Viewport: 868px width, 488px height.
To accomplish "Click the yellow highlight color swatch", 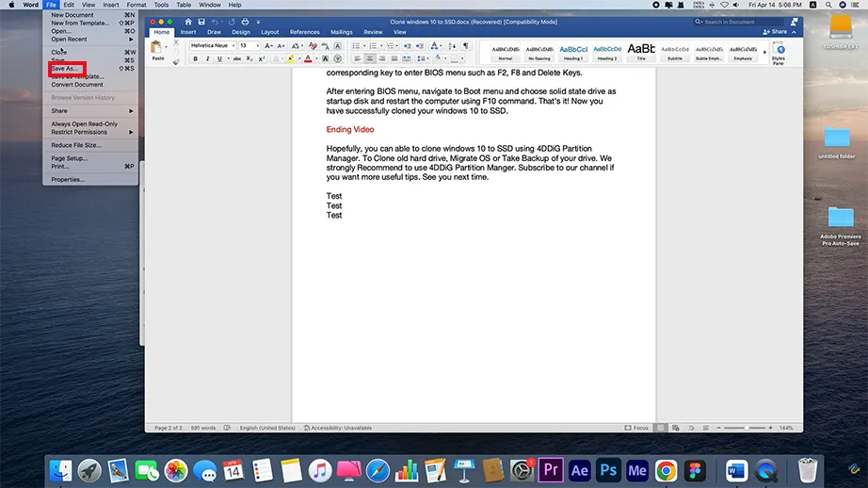I will (291, 58).
